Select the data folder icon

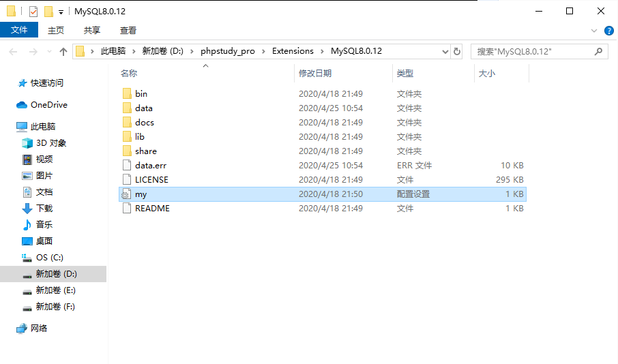pyautogui.click(x=126, y=108)
